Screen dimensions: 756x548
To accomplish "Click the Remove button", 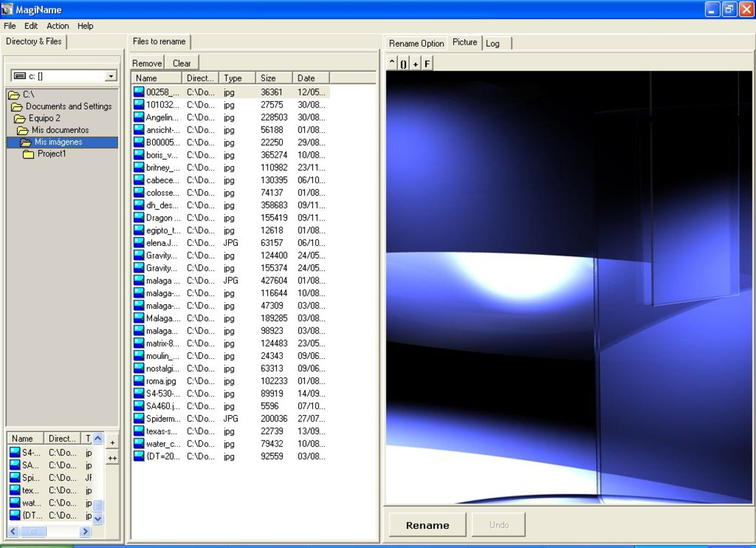I will [147, 63].
